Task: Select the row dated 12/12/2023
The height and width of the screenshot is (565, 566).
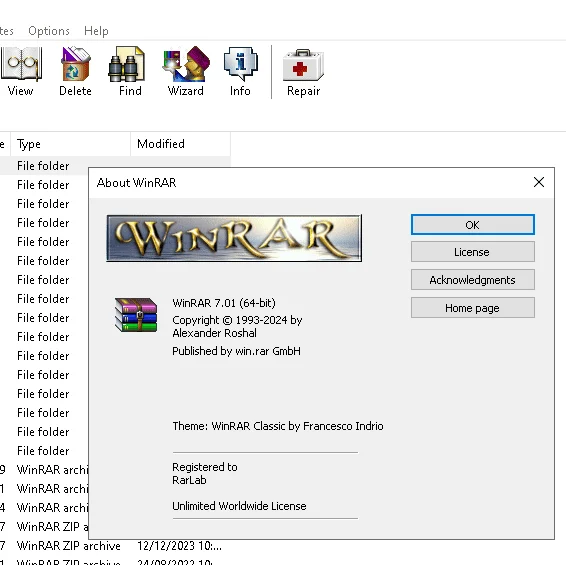Action: (x=116, y=546)
